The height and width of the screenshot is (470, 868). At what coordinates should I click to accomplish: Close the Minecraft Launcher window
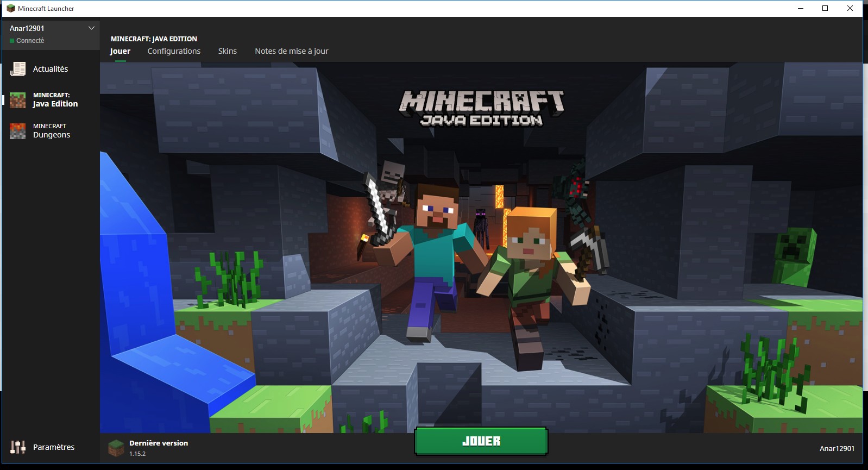point(850,8)
